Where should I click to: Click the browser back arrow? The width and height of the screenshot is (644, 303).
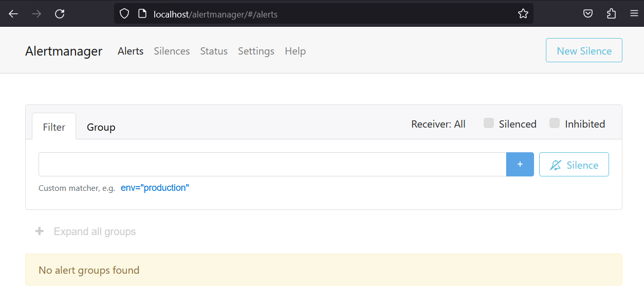13,14
